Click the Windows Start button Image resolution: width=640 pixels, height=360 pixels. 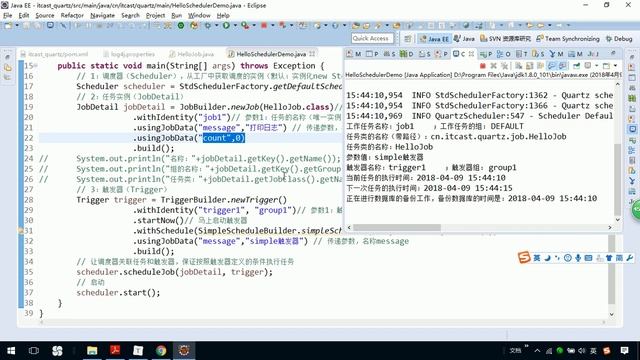[11, 351]
